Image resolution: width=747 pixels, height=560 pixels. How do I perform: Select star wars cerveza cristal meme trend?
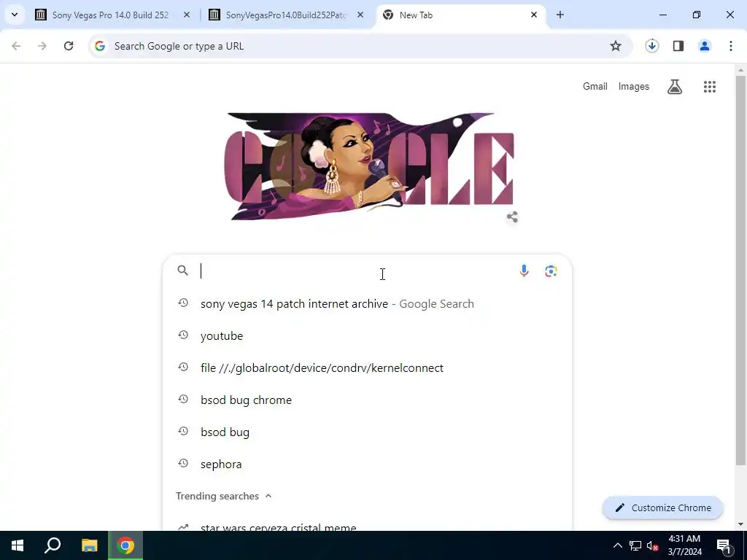(x=367, y=524)
